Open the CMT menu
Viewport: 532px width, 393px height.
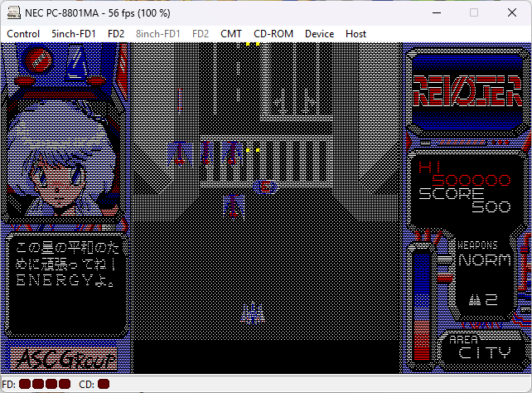[231, 34]
